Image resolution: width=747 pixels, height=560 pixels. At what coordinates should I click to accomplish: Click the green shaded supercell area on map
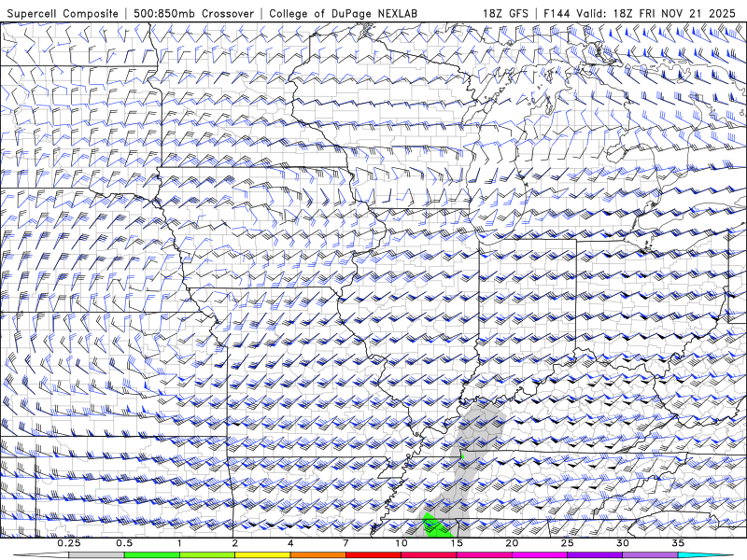[436, 527]
